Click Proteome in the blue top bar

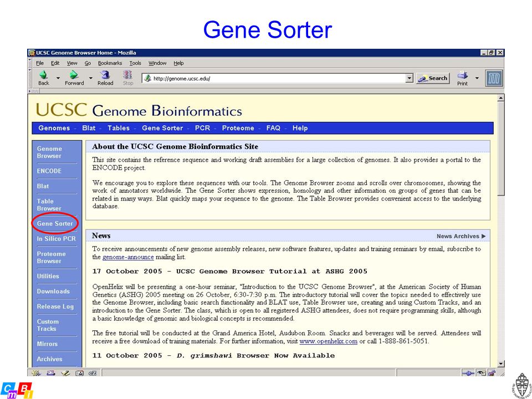click(238, 128)
